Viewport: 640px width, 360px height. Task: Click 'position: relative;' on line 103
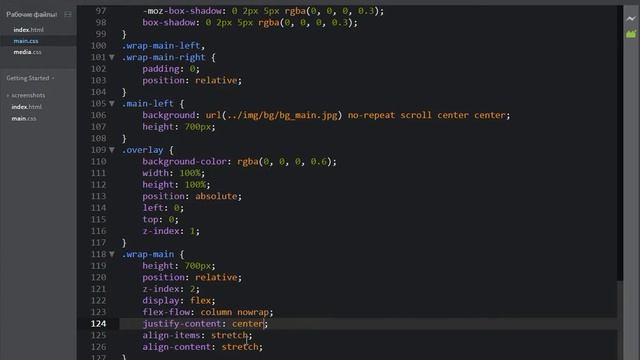[192, 80]
